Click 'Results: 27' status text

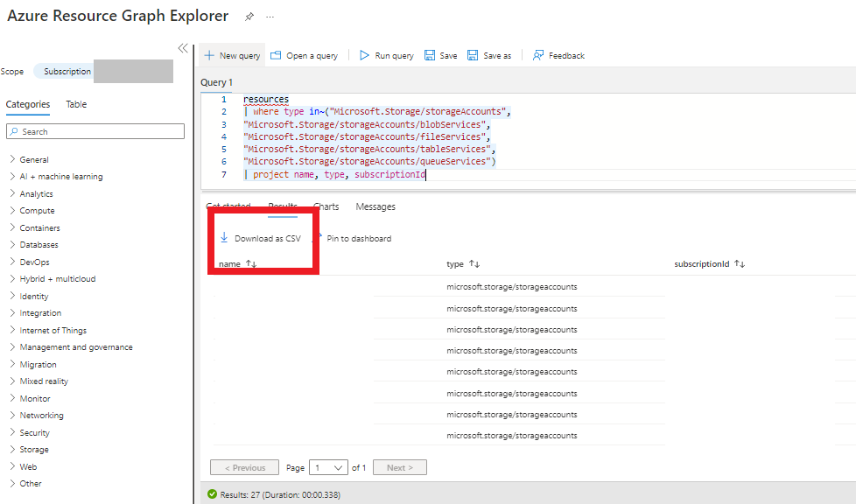[240, 494]
